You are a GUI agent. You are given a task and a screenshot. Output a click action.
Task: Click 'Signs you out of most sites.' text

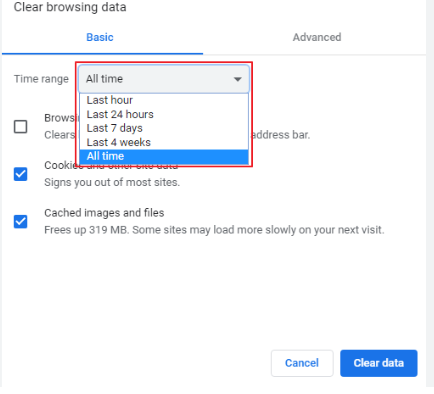112,182
